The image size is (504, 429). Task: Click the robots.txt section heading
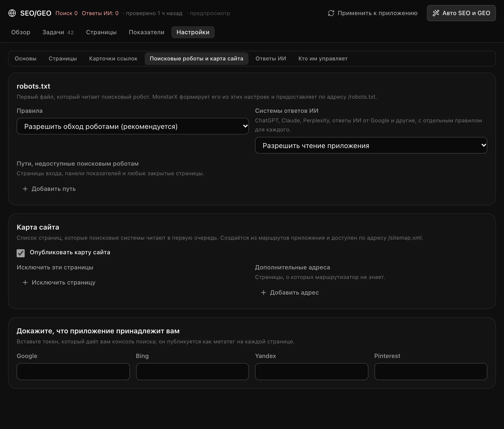click(x=34, y=86)
